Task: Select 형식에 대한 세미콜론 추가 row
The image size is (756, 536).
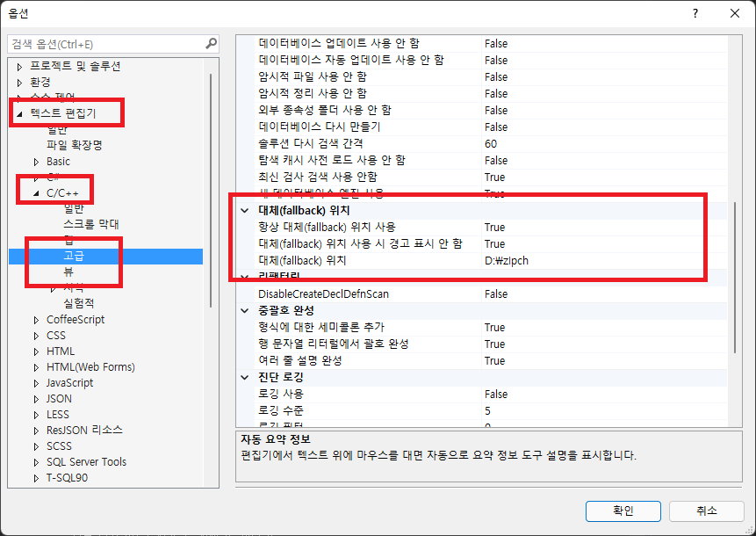Action: point(492,328)
